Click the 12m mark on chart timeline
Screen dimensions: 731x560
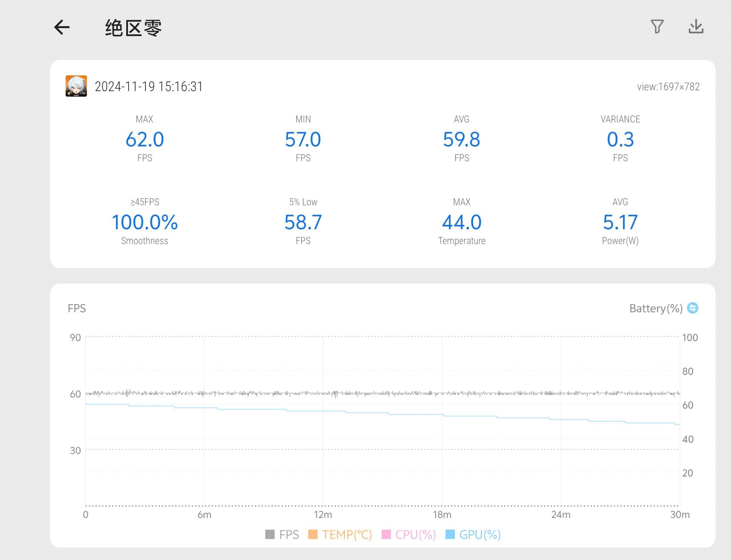tap(323, 515)
